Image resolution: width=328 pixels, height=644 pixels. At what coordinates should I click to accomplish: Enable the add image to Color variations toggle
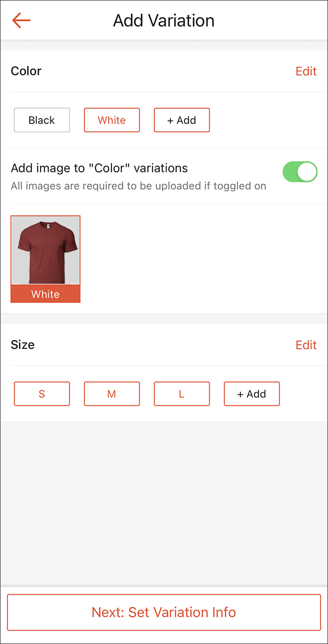pyautogui.click(x=300, y=171)
